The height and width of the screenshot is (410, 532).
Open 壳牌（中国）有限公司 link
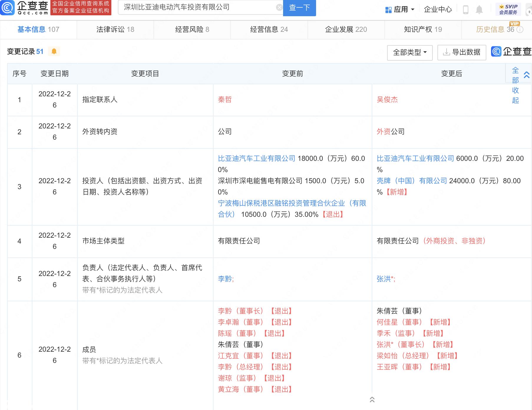tap(412, 181)
